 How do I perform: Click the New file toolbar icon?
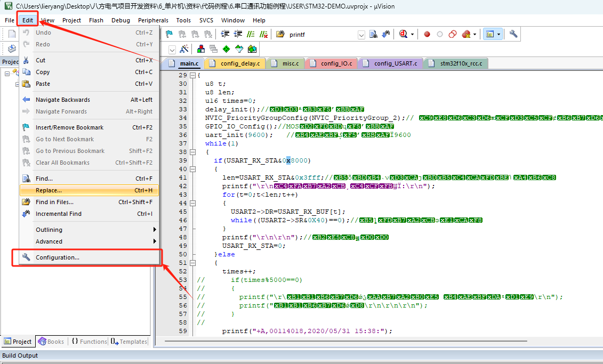[12, 34]
